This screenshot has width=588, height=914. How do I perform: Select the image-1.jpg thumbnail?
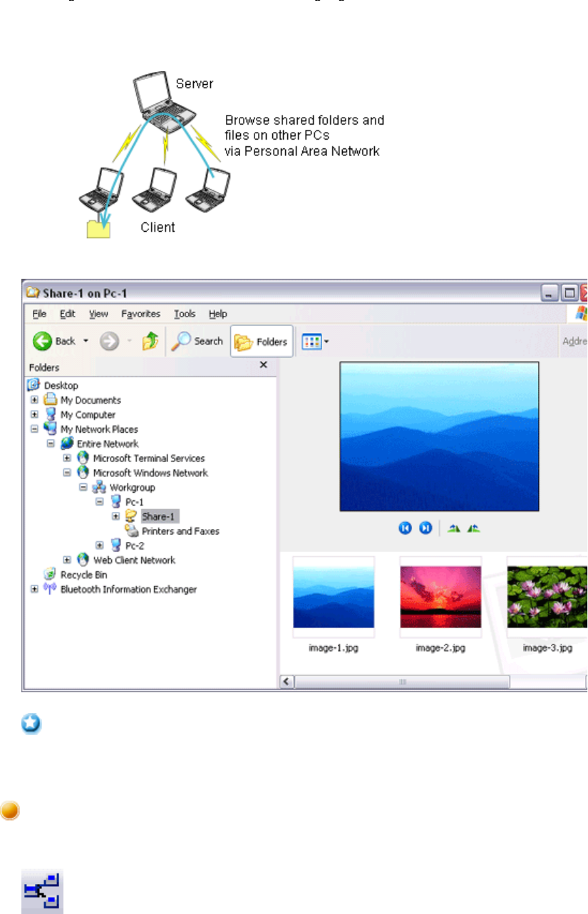[x=334, y=597]
